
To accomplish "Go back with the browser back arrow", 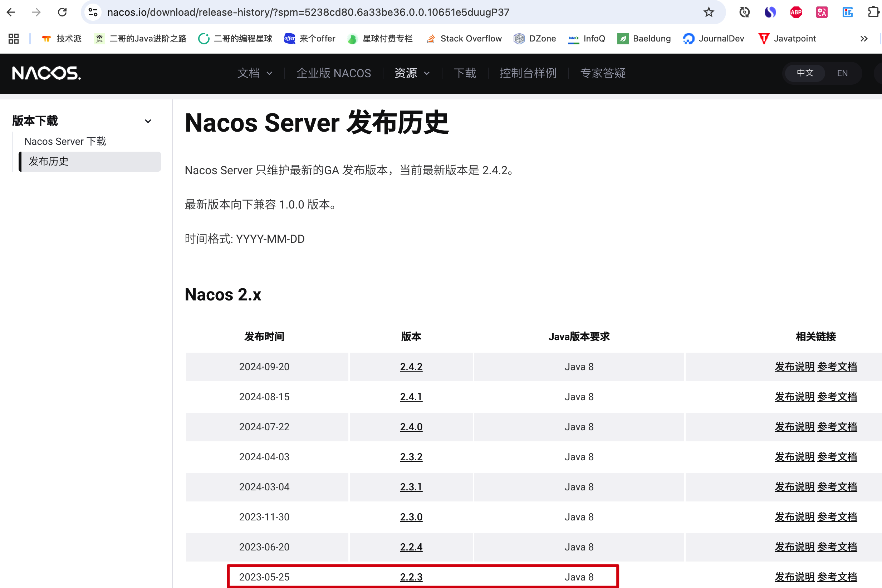I will pyautogui.click(x=11, y=13).
